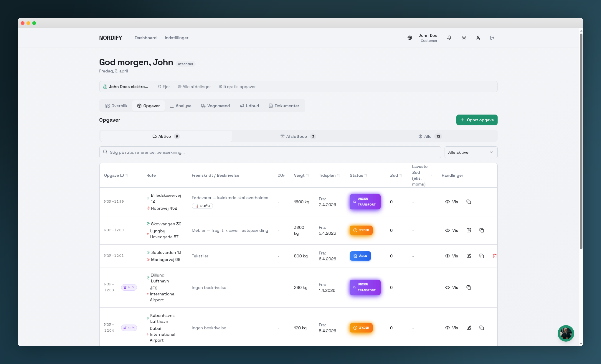This screenshot has height=364, width=601.
Task: Click pickup address Billedskærervej 12
Action: tap(166, 198)
